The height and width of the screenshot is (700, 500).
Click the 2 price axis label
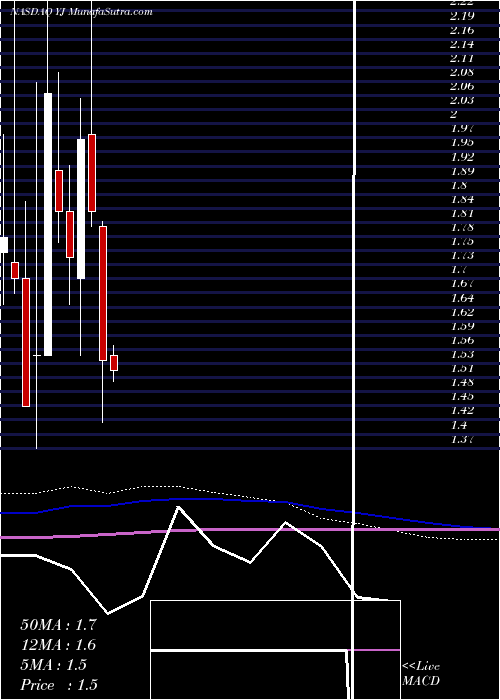coord(454,114)
